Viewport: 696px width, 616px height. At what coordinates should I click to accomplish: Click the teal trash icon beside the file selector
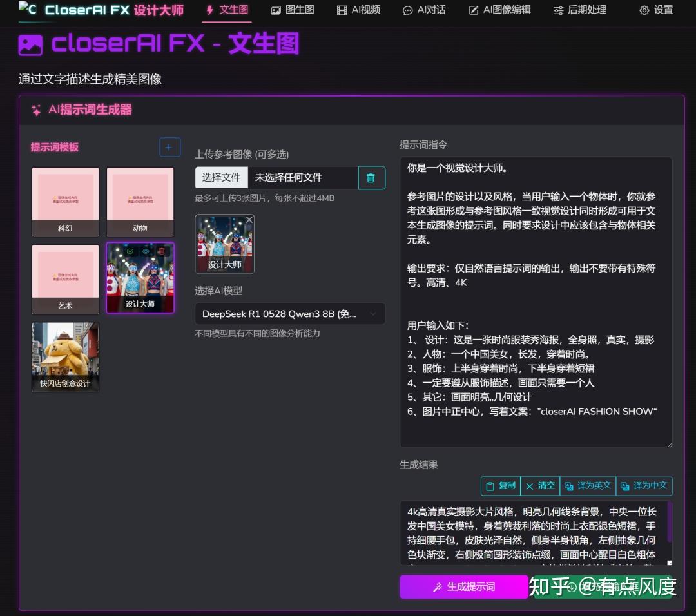coord(371,178)
